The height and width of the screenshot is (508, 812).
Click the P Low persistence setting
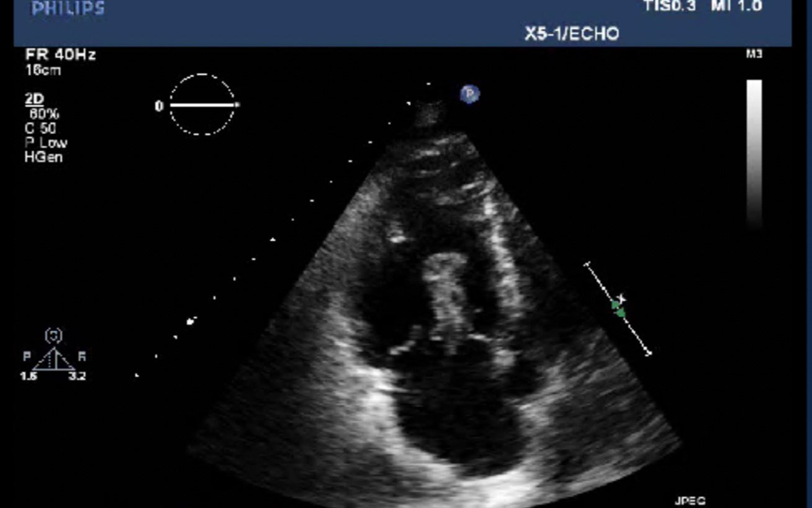pyautogui.click(x=46, y=143)
